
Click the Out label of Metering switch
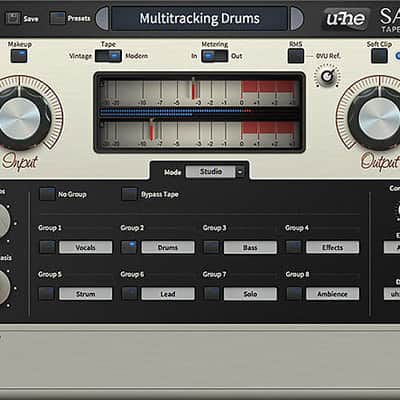(237, 56)
